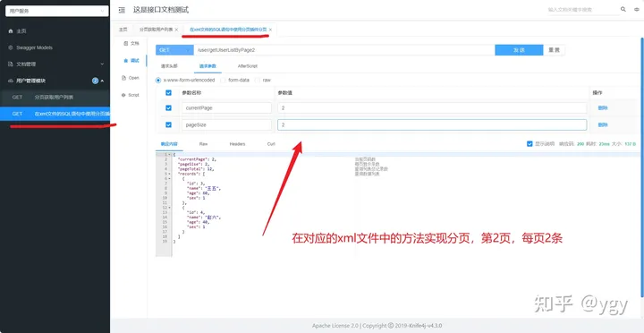This screenshot has height=333, width=644.
Task: Click the Apache License 2.0 footer text
Action: (335, 326)
